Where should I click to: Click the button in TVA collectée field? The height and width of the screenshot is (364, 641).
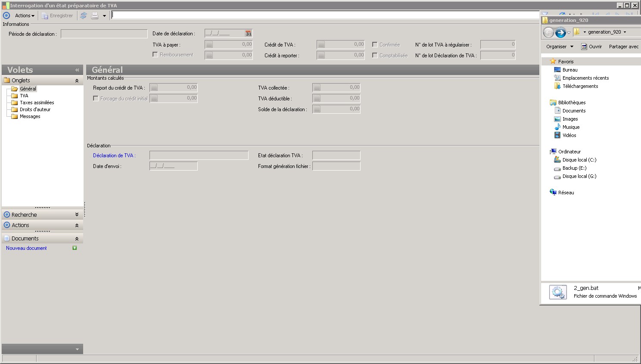tap(317, 87)
